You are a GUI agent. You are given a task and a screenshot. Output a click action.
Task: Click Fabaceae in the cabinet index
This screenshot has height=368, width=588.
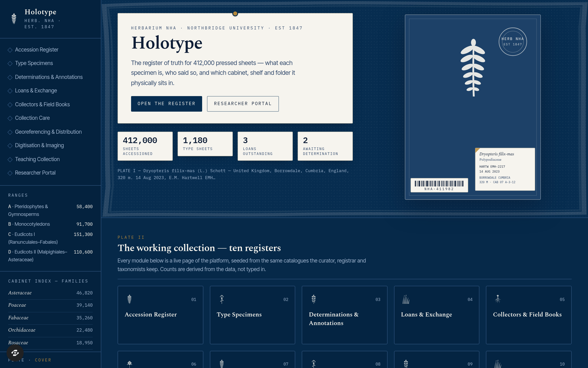[x=50, y=318]
